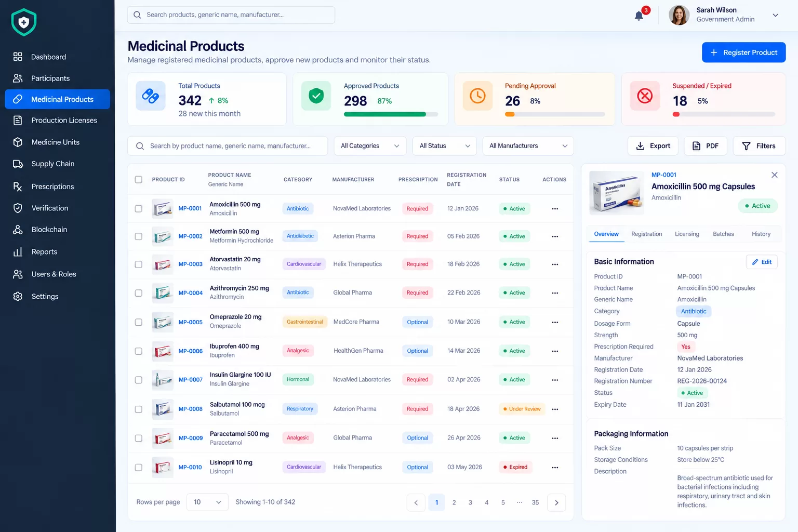The height and width of the screenshot is (532, 798).
Task: Change rows per page dropdown
Action: pos(207,502)
